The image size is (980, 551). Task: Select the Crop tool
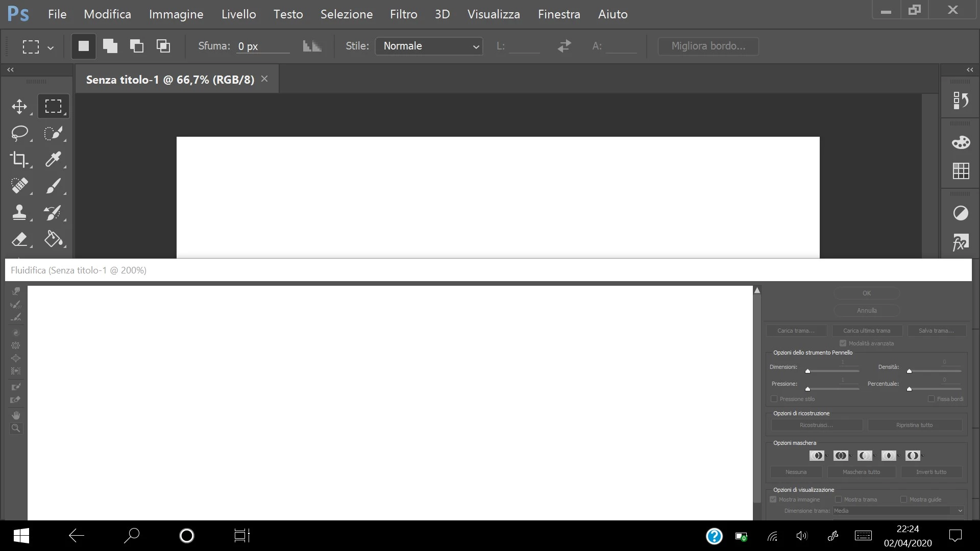pos(19,160)
